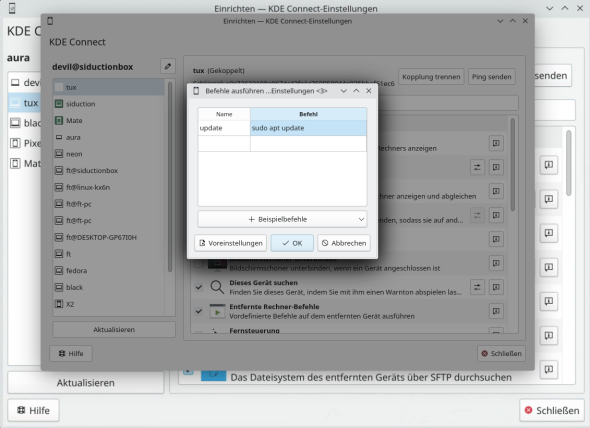
Task: Click Aktualisieren in the middle window
Action: pyautogui.click(x=114, y=330)
